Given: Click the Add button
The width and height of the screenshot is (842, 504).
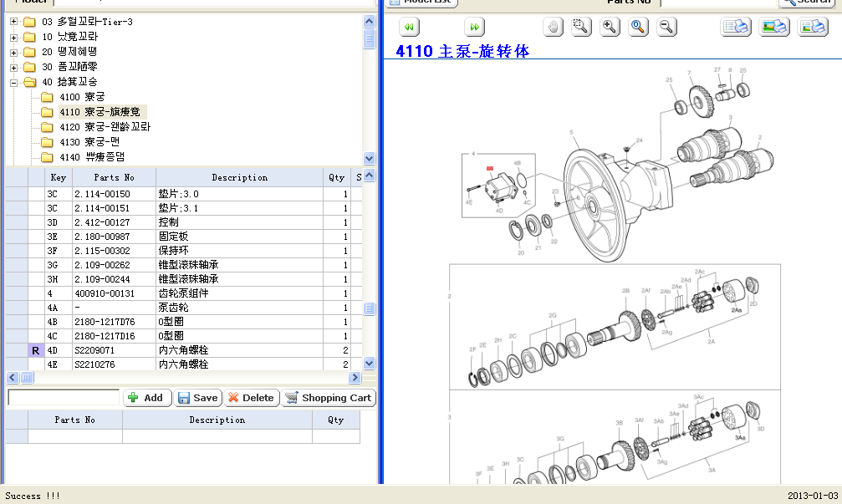Looking at the screenshot, I should 147,398.
